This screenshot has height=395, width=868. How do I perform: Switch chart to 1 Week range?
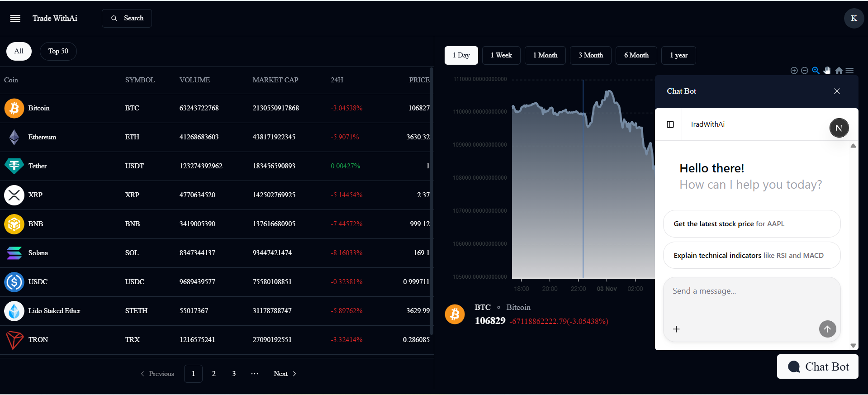[501, 55]
